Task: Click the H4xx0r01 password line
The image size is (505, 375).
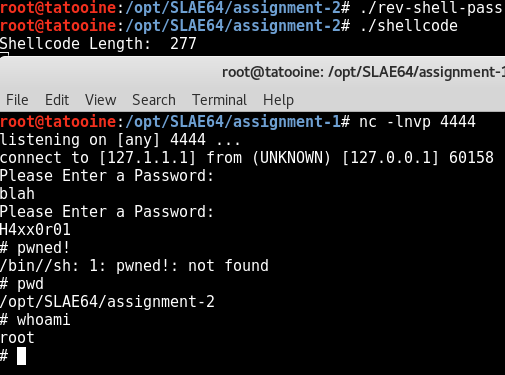Action: pyautogui.click(x=35, y=230)
